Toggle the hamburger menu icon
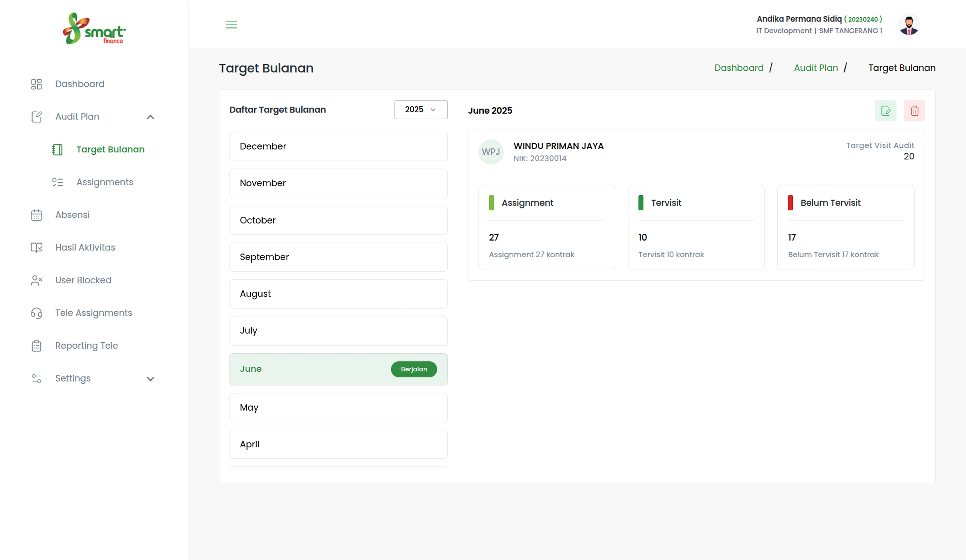966x560 pixels. click(231, 25)
